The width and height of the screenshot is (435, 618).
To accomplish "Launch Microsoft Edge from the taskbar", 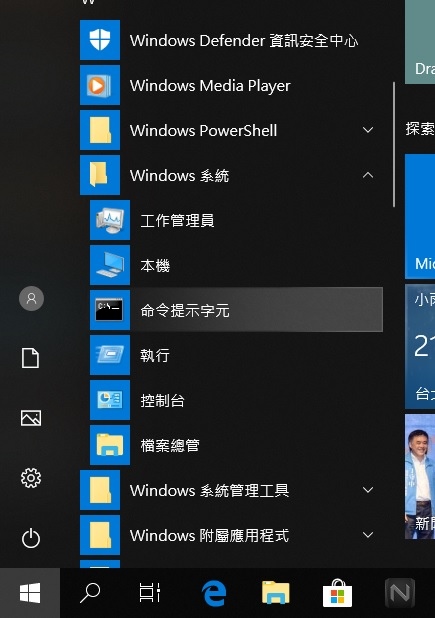I will 214,593.
